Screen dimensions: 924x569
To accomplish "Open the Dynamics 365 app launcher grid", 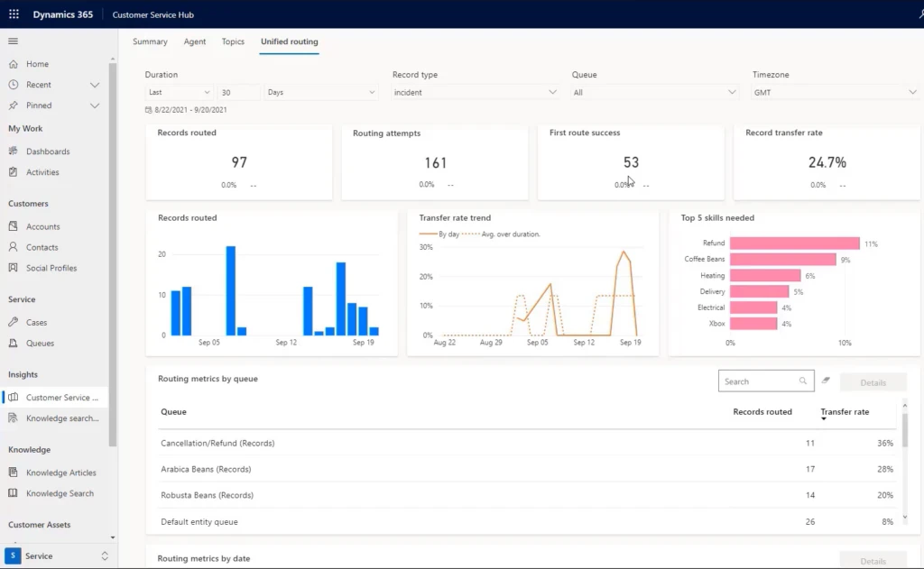I will (x=14, y=14).
